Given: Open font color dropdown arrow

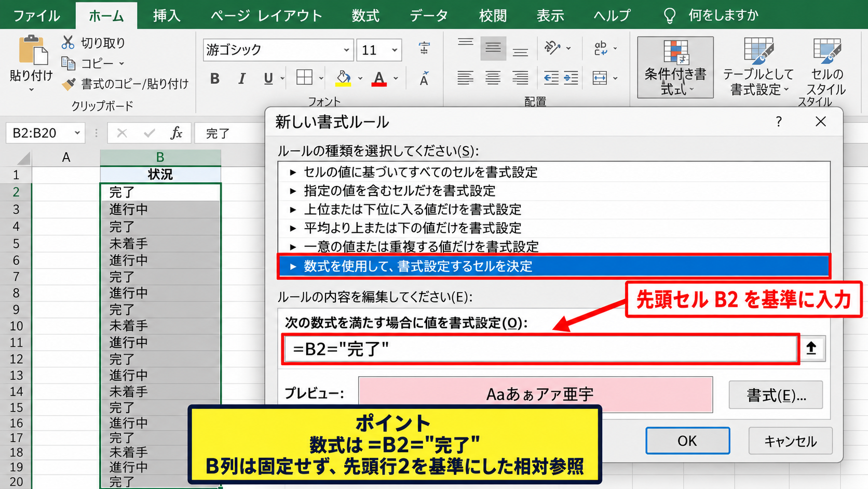Looking at the screenshot, I should tap(396, 79).
